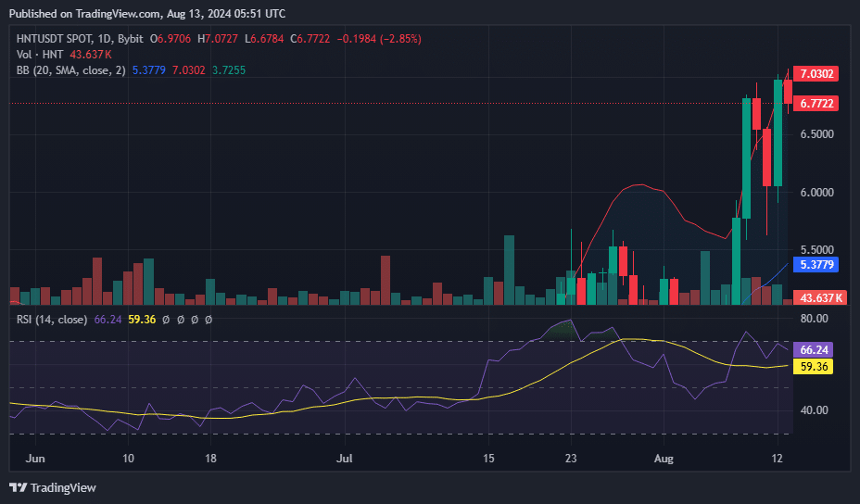Click the Jul marker on time axis
860x504 pixels.
coord(344,459)
